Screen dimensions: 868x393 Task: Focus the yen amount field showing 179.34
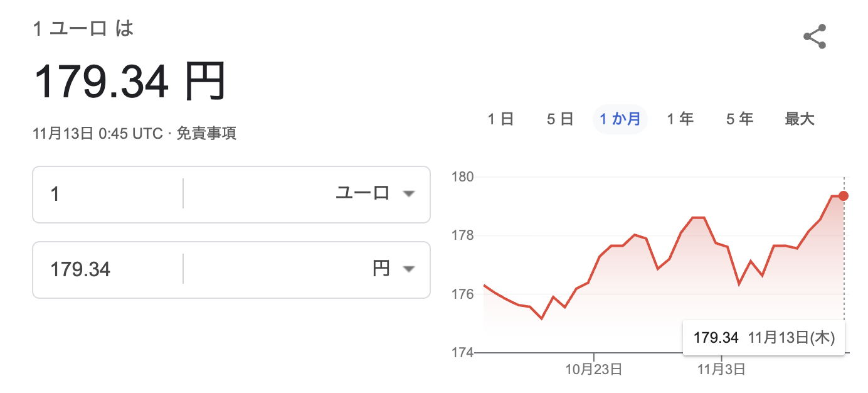click(x=107, y=270)
